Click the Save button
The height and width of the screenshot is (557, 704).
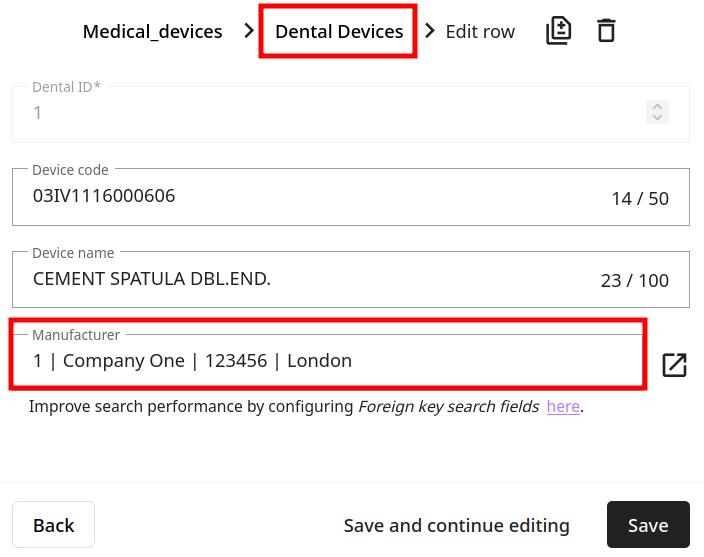tap(648, 526)
